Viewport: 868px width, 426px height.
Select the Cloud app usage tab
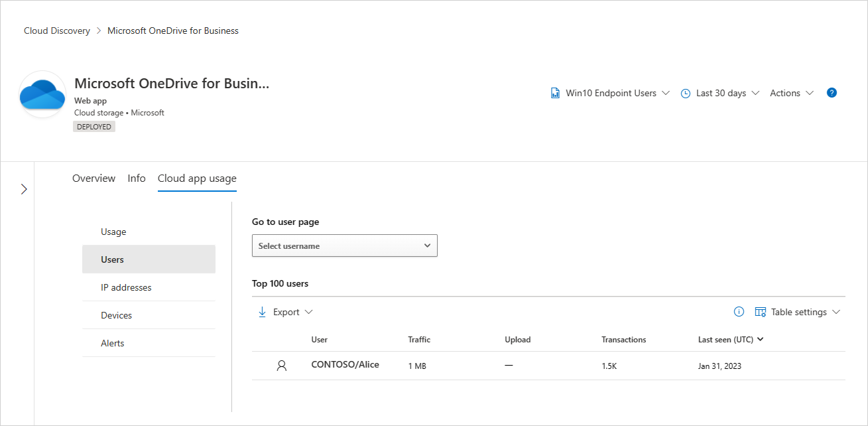tap(196, 178)
